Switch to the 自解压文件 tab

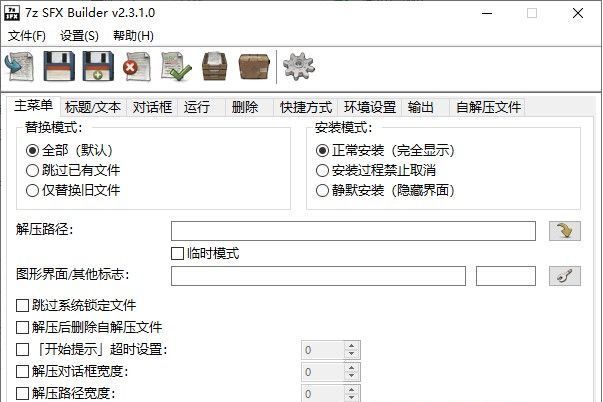click(488, 107)
